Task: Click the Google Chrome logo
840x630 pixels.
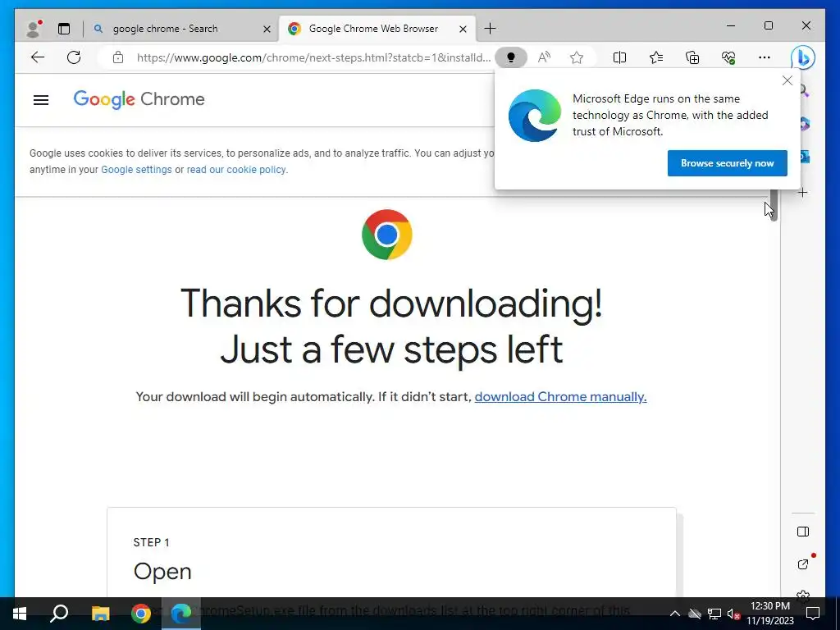Action: [x=139, y=99]
